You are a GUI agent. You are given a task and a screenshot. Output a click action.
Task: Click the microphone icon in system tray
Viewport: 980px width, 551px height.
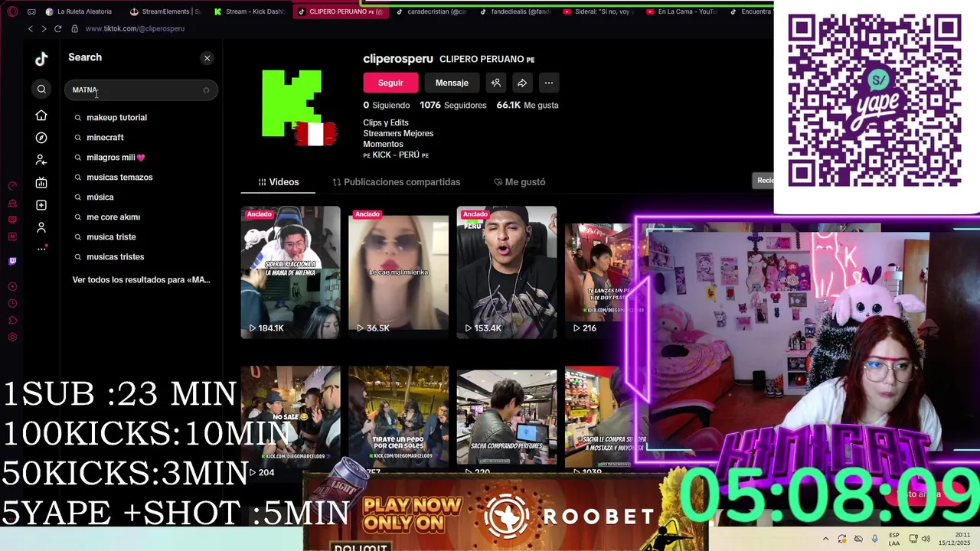tap(874, 539)
